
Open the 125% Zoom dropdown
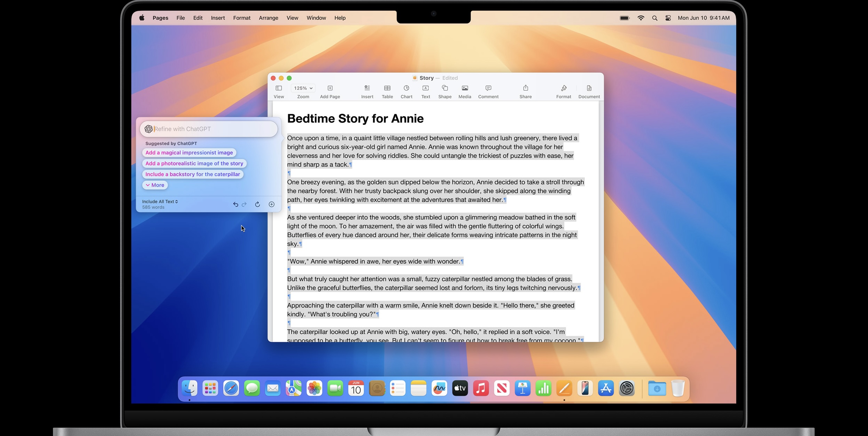303,88
